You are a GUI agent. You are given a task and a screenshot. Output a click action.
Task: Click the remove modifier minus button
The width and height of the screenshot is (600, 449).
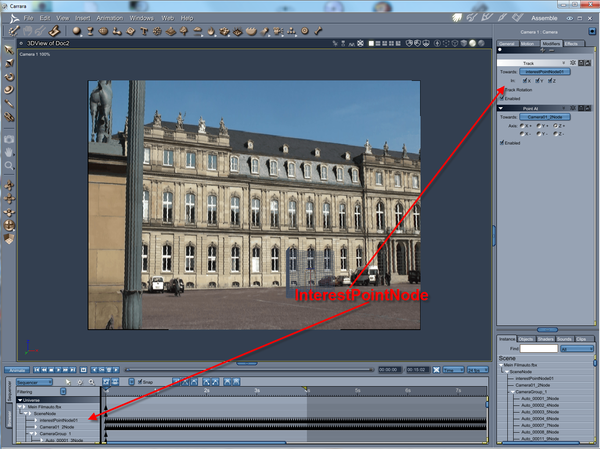tap(551, 50)
